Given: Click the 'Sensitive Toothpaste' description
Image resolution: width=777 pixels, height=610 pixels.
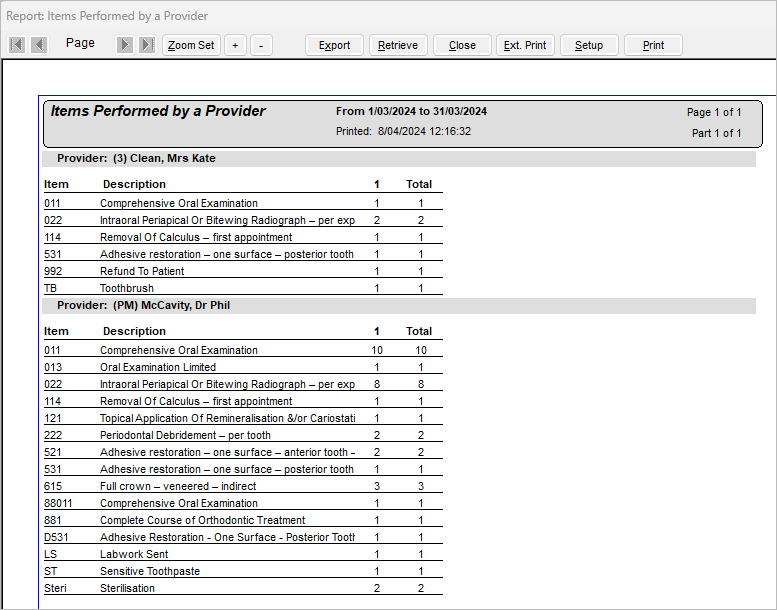Looking at the screenshot, I should pyautogui.click(x=150, y=571).
